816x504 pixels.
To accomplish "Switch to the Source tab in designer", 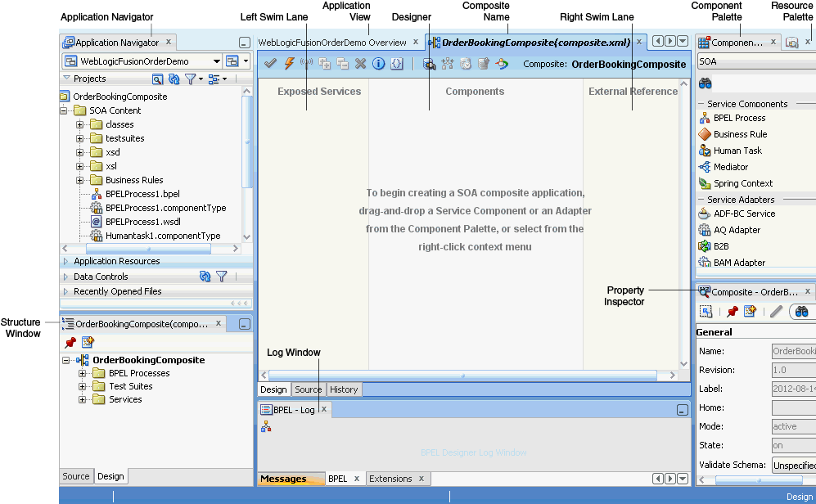I will click(x=308, y=389).
